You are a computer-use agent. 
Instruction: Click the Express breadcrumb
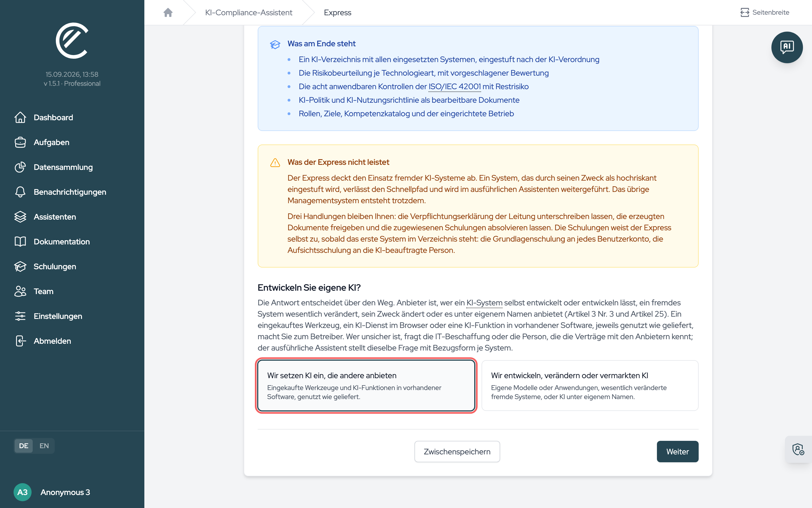coord(337,12)
